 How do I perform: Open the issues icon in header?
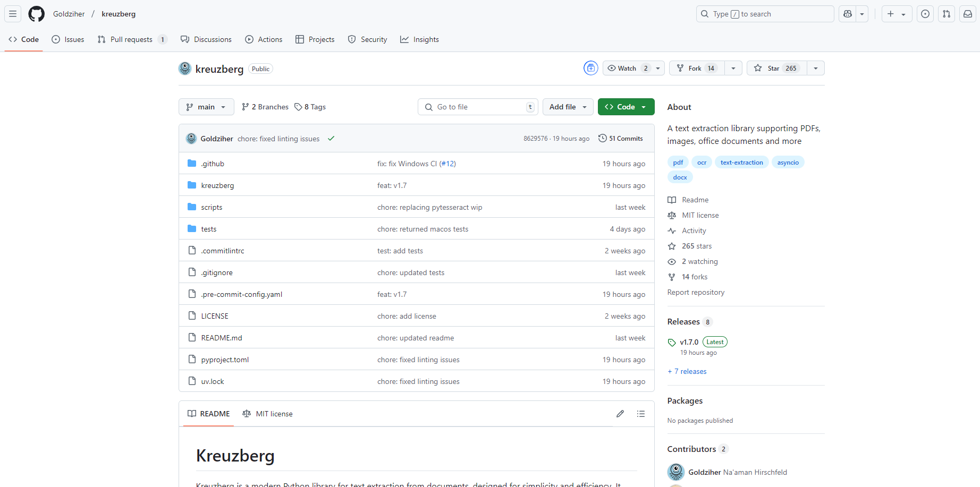pyautogui.click(x=925, y=14)
